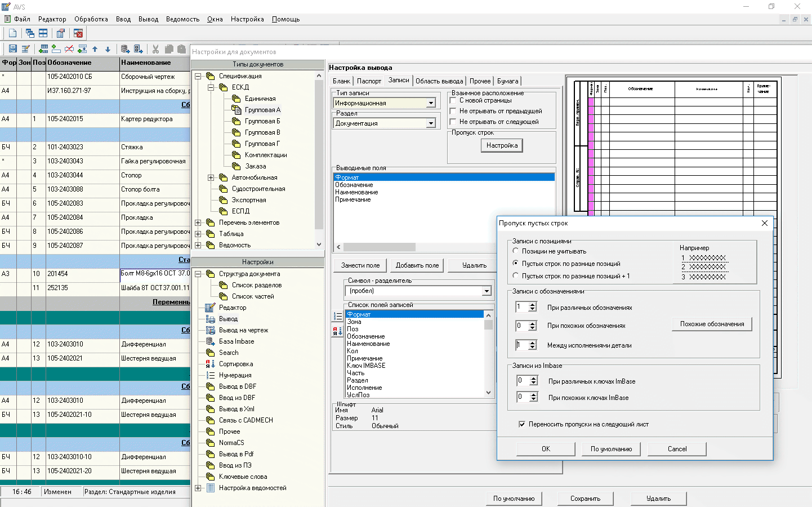
Task: Uncheck 'Переносить пропуски на следующий лист'
Action: pos(522,424)
